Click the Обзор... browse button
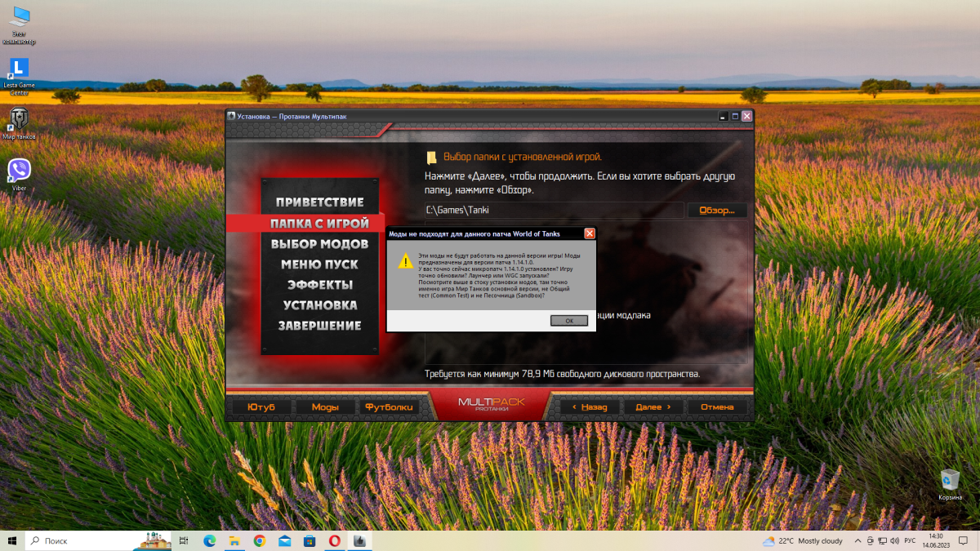The height and width of the screenshot is (551, 980). pos(717,211)
